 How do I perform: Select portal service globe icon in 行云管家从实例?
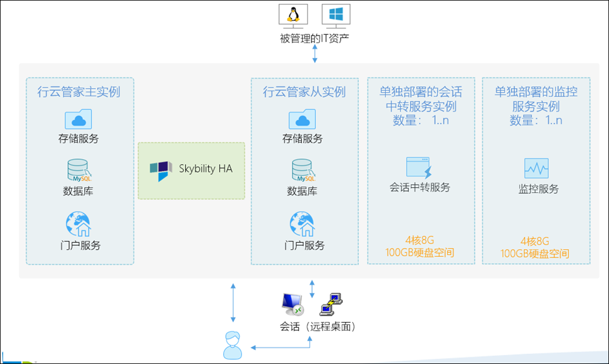click(x=303, y=224)
